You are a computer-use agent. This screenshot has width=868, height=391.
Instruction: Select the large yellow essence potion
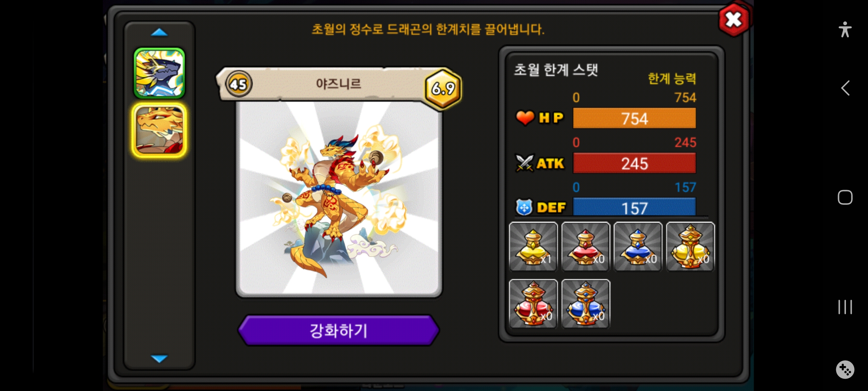click(690, 247)
